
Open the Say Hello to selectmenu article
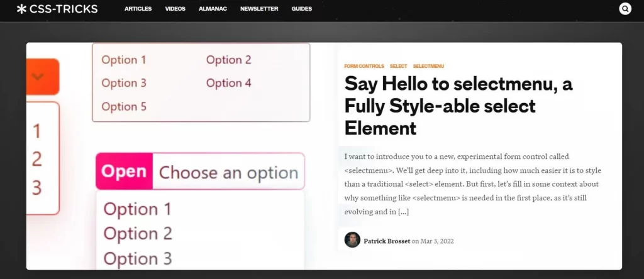tap(458, 106)
